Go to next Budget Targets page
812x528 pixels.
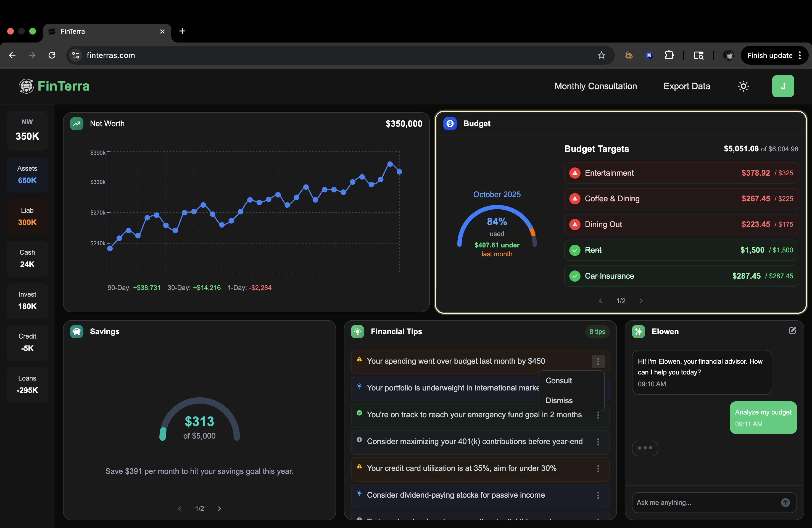pyautogui.click(x=641, y=301)
